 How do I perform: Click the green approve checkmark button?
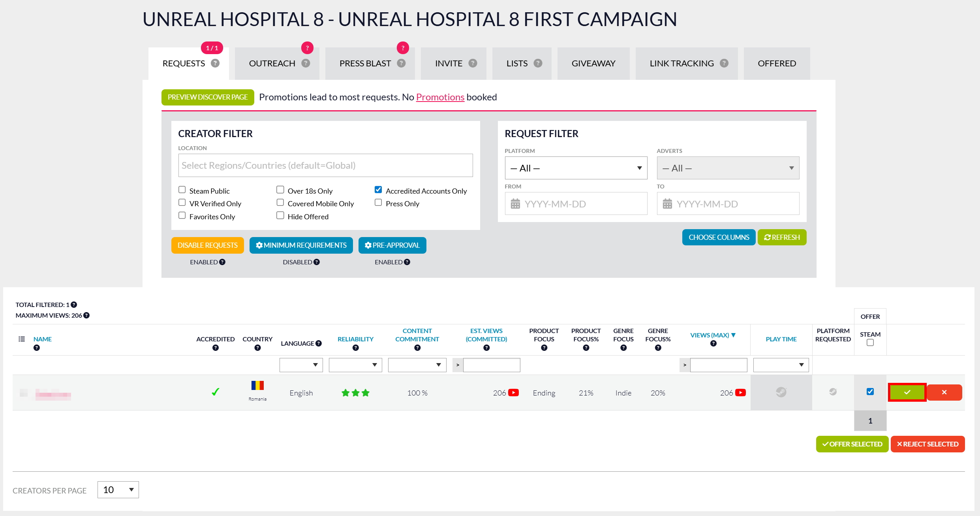(907, 392)
